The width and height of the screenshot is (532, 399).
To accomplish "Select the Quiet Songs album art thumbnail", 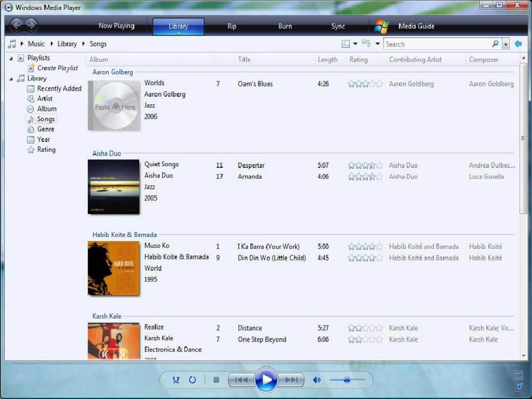I will (113, 187).
